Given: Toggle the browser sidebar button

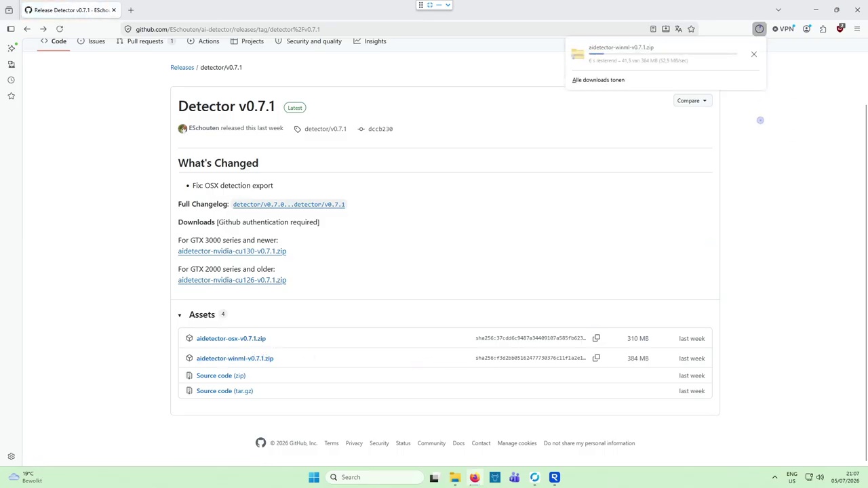Looking at the screenshot, I should coord(11,29).
